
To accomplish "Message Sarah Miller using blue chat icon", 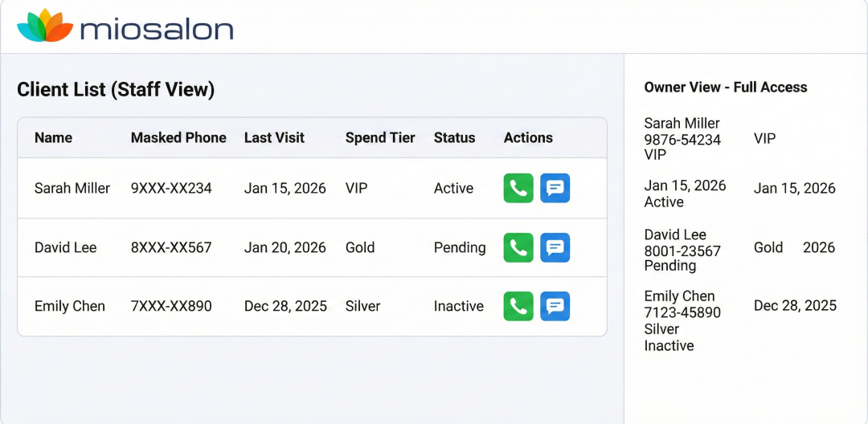I will pos(555,189).
